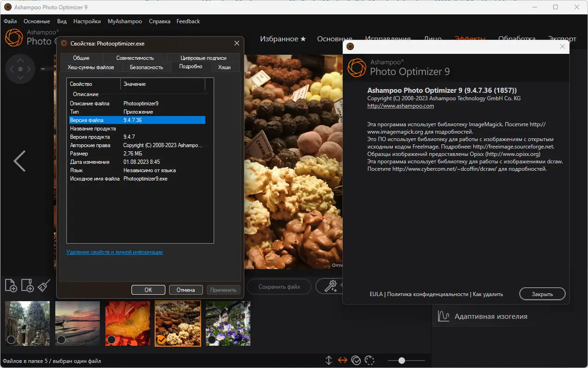Add a file using the add-file icon
Screen dimensions: 588x368
point(11,285)
